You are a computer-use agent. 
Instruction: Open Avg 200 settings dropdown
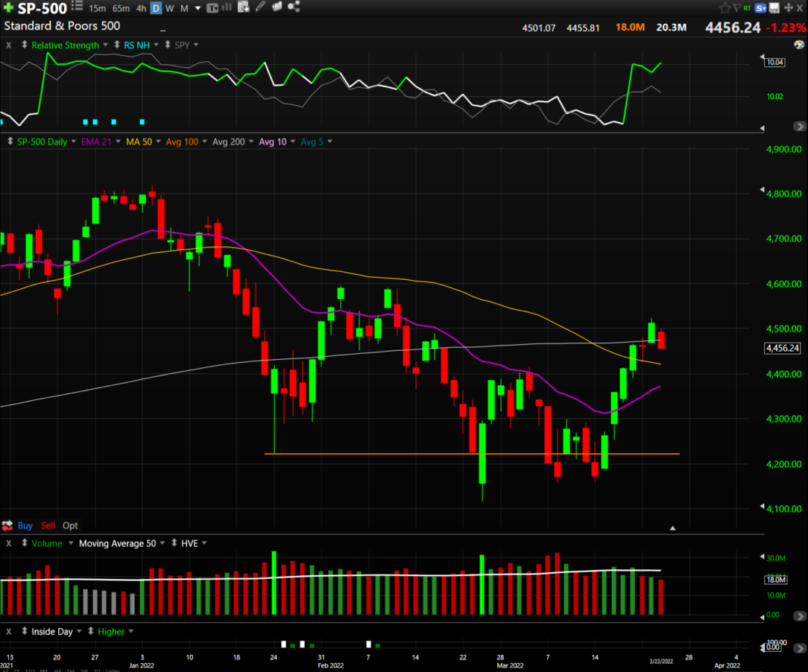[x=251, y=141]
